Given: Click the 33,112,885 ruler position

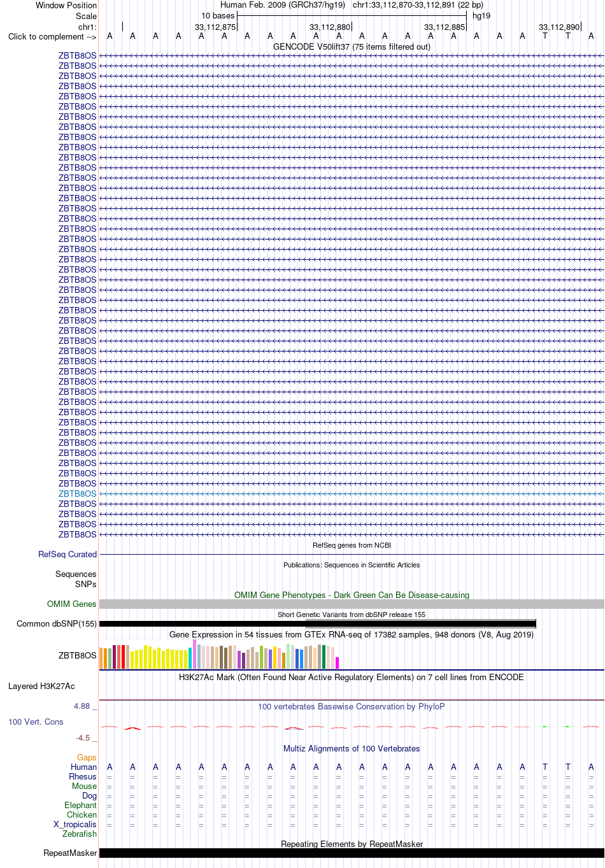Looking at the screenshot, I should (x=445, y=27).
